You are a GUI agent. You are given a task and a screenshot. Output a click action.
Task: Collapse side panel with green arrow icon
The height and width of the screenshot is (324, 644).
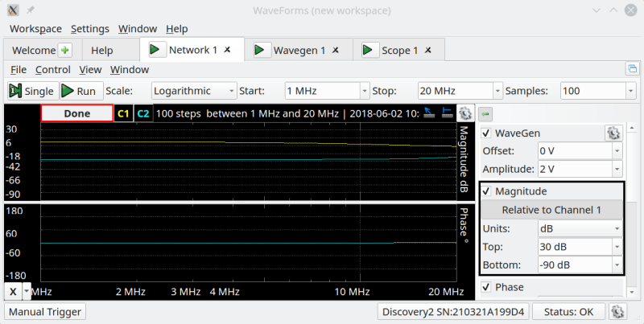click(486, 113)
